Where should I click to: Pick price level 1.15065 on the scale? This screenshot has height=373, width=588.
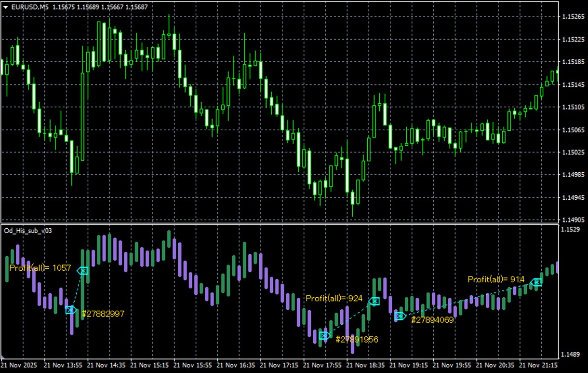[573, 130]
